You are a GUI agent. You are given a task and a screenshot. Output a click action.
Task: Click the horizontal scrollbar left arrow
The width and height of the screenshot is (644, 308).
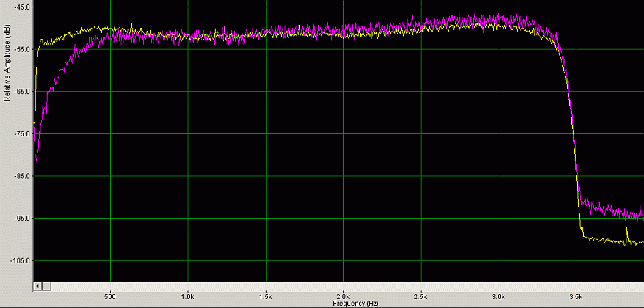(37, 286)
